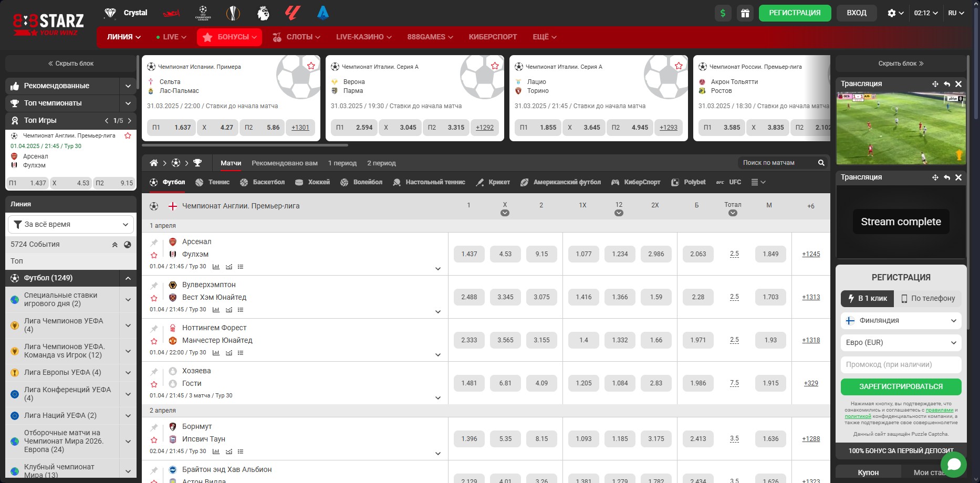
Task: Expand the Топ чемпионаты section
Action: coord(128,103)
